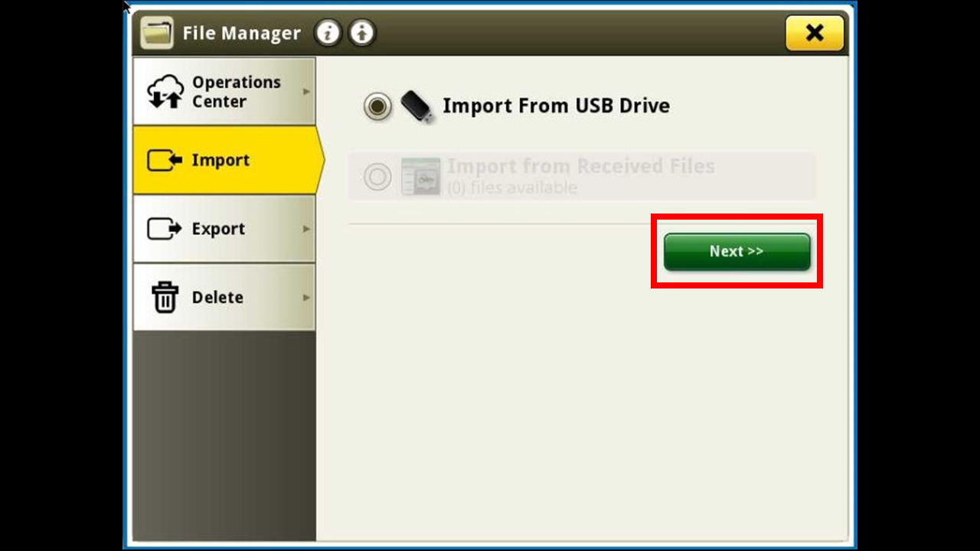Image resolution: width=980 pixels, height=551 pixels.
Task: Click the Export arrow icon in sidebar
Action: tap(165, 229)
